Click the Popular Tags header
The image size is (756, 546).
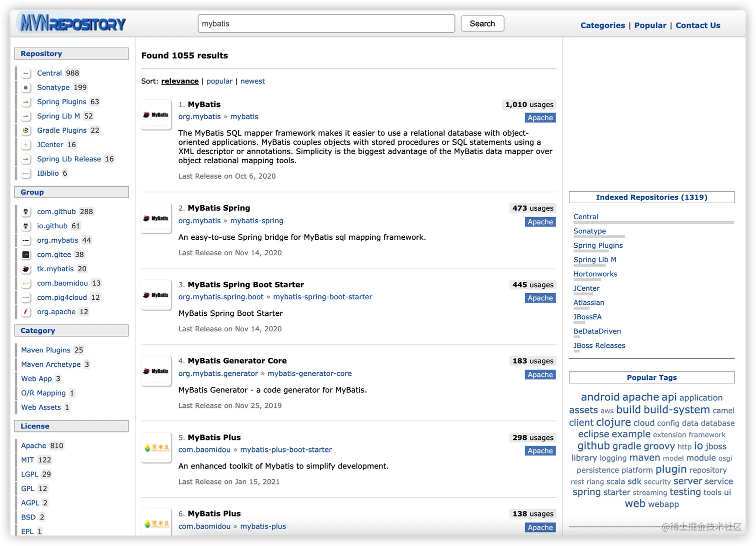651,377
